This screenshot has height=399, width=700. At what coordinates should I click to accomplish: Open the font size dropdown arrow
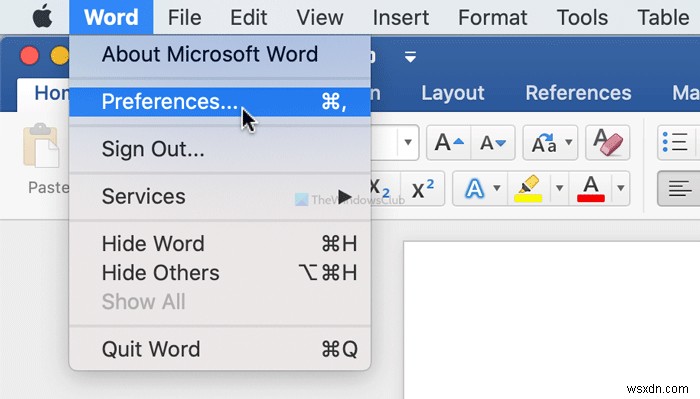click(x=408, y=142)
